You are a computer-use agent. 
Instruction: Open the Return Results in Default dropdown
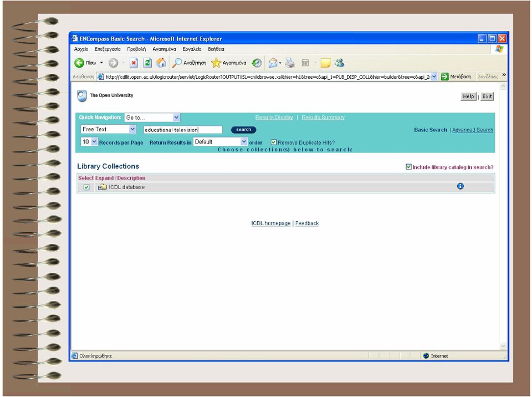pos(244,141)
